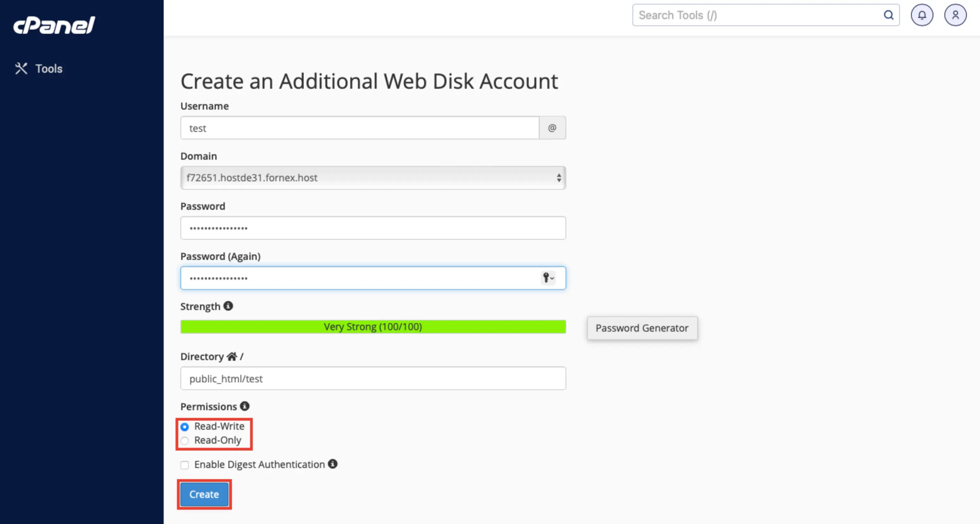Show Permissions info icon

pyautogui.click(x=244, y=406)
